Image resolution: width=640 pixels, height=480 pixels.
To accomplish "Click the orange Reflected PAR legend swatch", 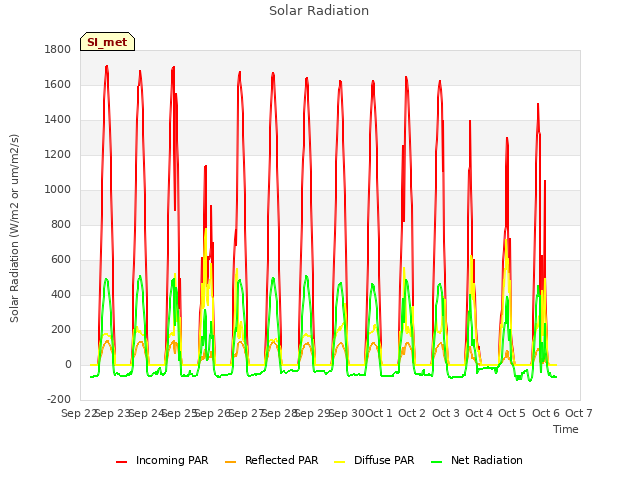I will [231, 462].
